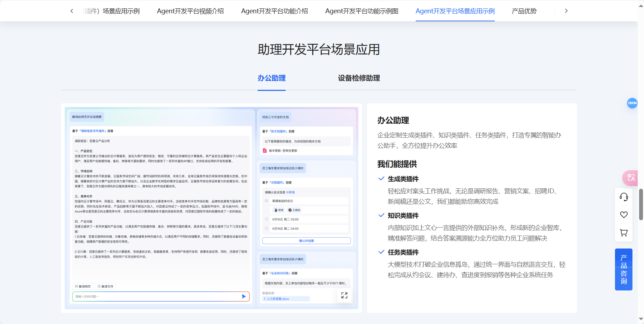Click the left navigation chevron

(x=72, y=11)
